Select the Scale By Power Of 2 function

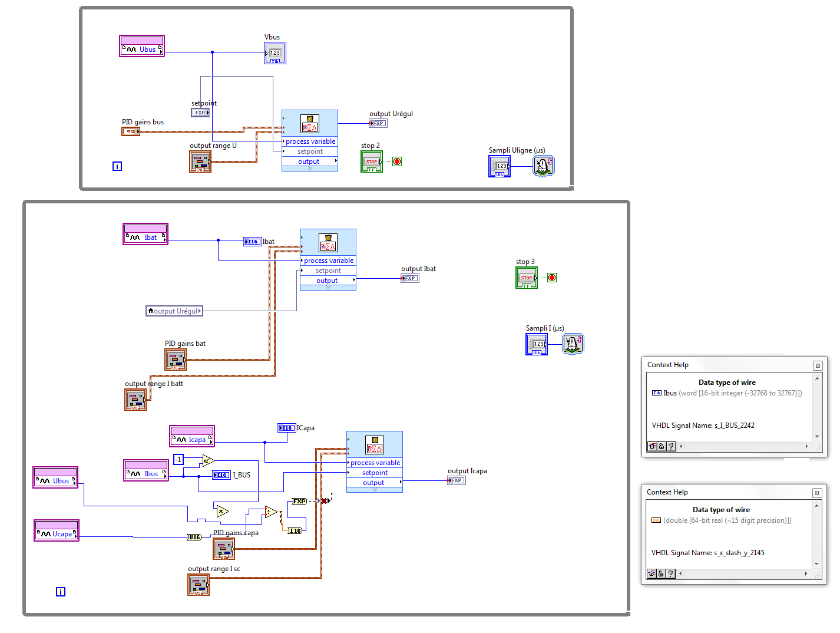pyautogui.click(x=208, y=460)
